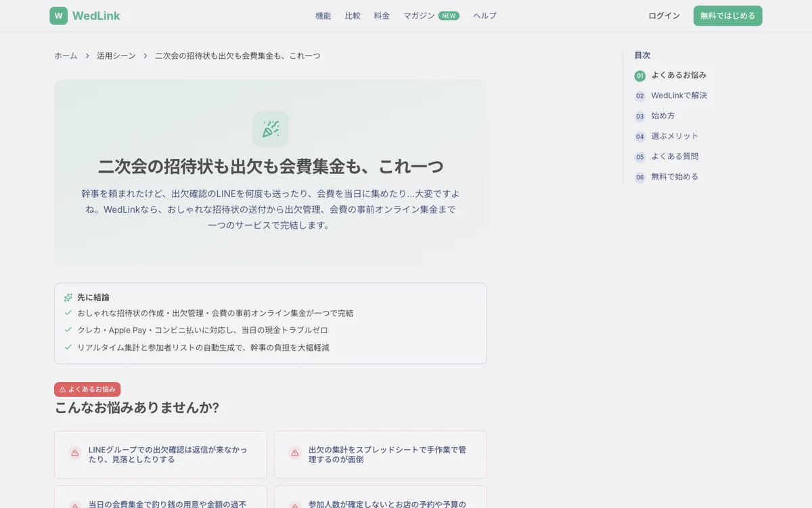
Task: Click the 先に結論 heading text
Action: pos(93,297)
